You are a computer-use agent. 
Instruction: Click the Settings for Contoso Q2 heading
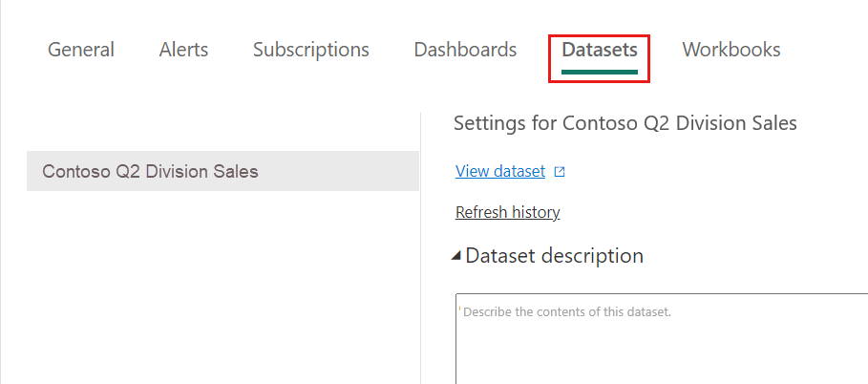point(625,123)
